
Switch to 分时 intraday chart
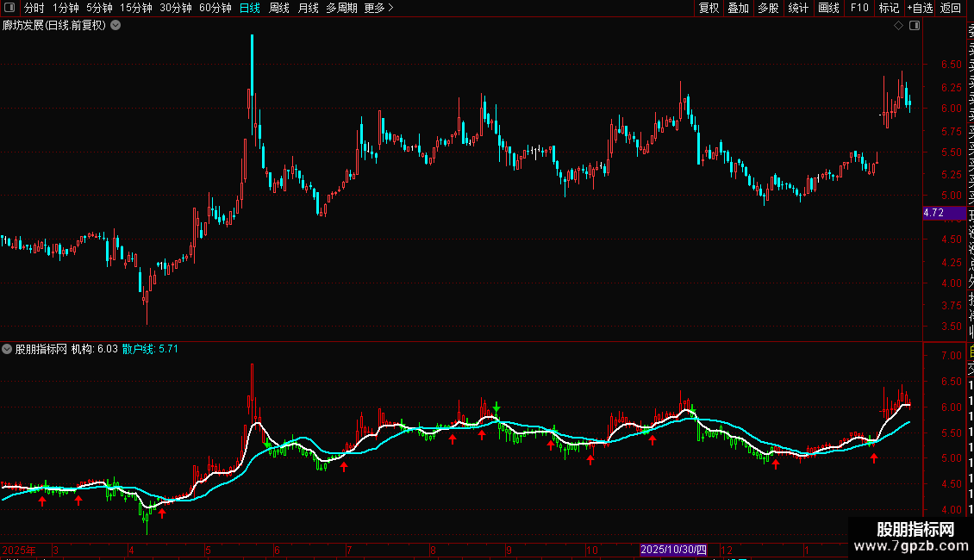34,8
